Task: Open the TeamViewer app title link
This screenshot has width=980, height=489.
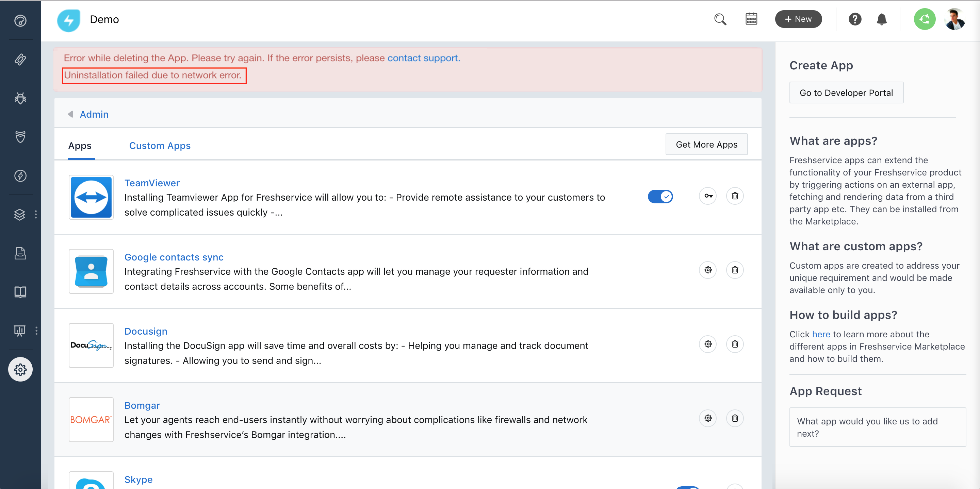Action: click(x=152, y=183)
